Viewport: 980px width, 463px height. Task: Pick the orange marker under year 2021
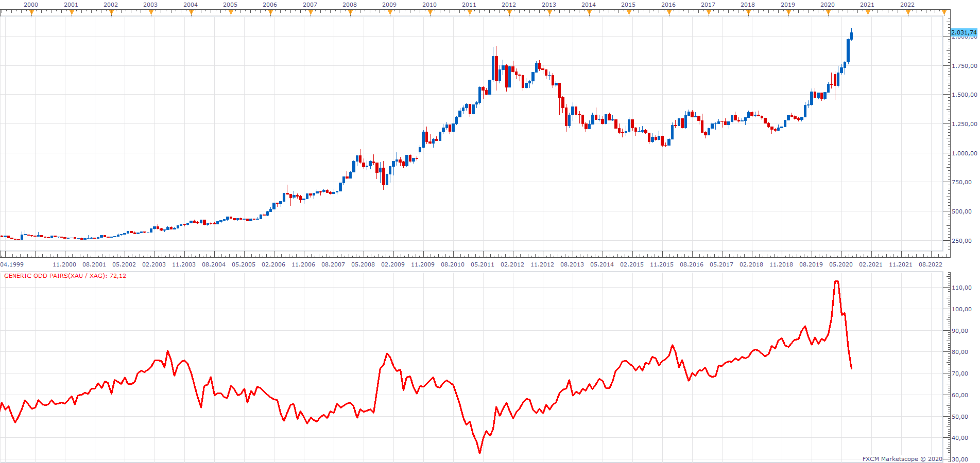click(868, 12)
